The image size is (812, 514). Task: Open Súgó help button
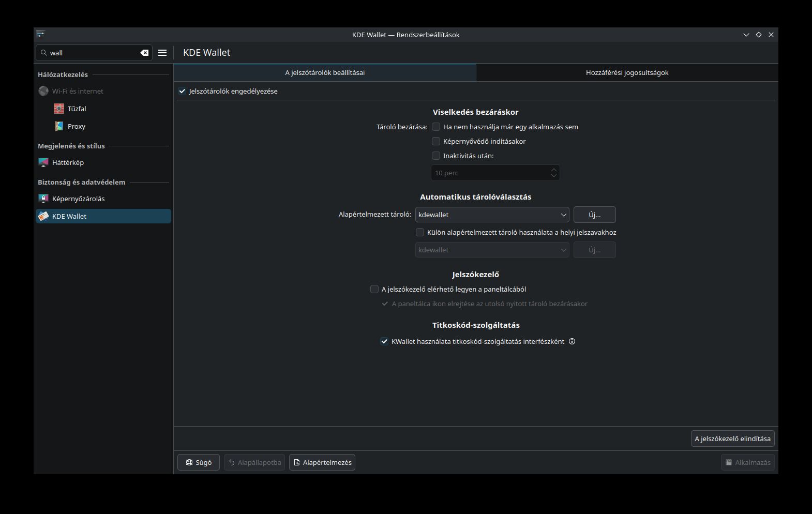coord(199,462)
